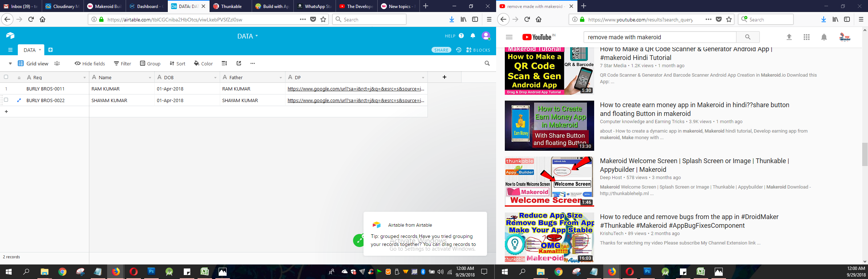Toggle the select-all rows checkbox
Image resolution: width=868 pixels, height=279 pixels.
[6, 77]
